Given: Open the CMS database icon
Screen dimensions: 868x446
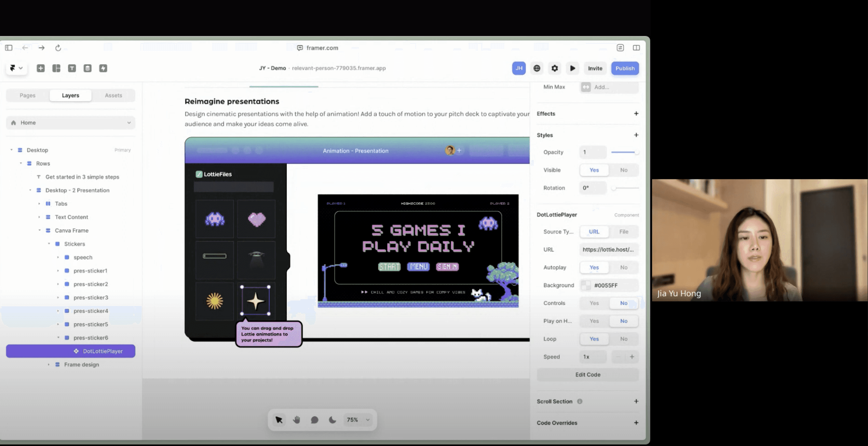Looking at the screenshot, I should point(88,68).
